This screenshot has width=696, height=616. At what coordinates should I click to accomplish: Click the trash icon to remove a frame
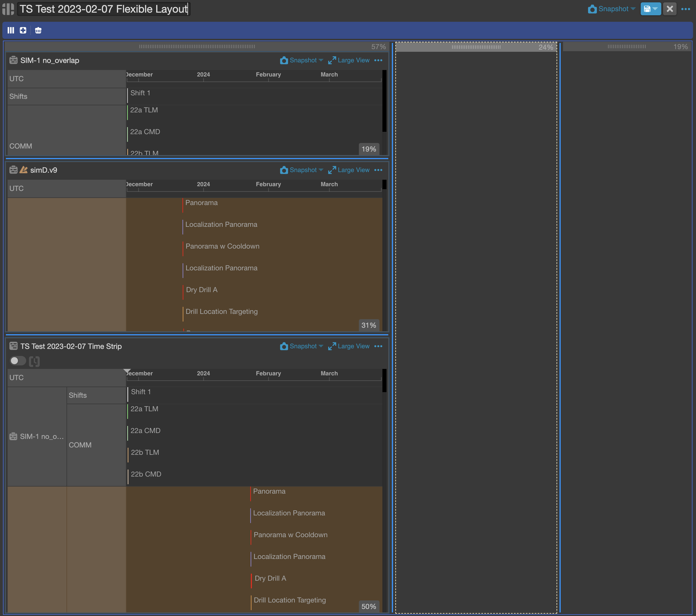[x=38, y=30]
